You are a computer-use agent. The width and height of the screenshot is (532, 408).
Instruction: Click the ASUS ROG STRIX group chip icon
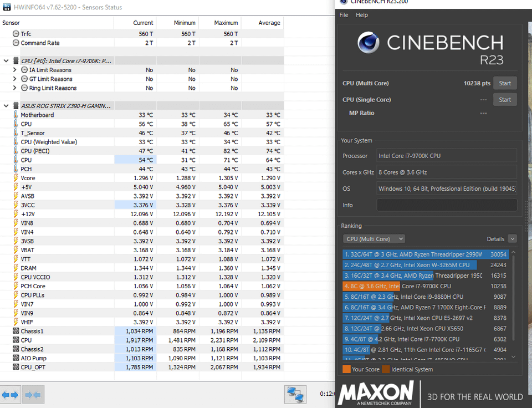(x=16, y=106)
